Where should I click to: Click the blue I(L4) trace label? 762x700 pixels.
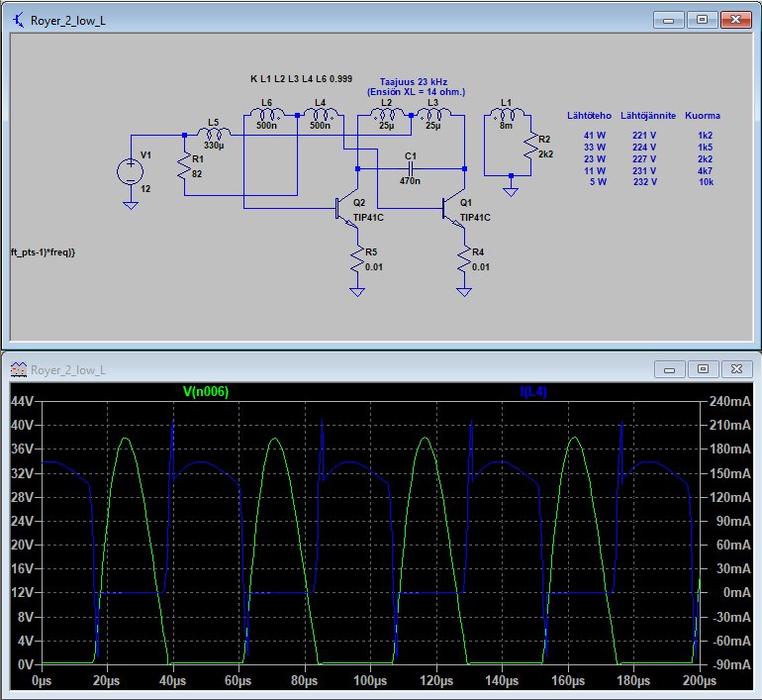click(533, 391)
